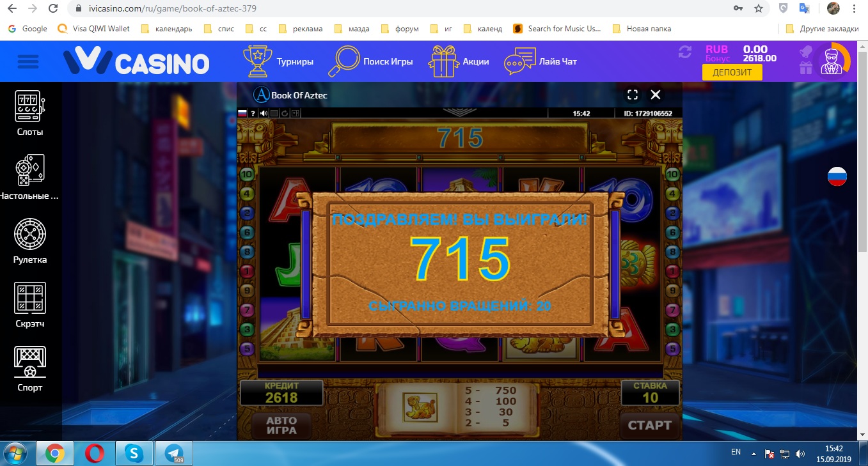The width and height of the screenshot is (868, 466).
Task: Click the Акции gift box icon
Action: pos(443,61)
